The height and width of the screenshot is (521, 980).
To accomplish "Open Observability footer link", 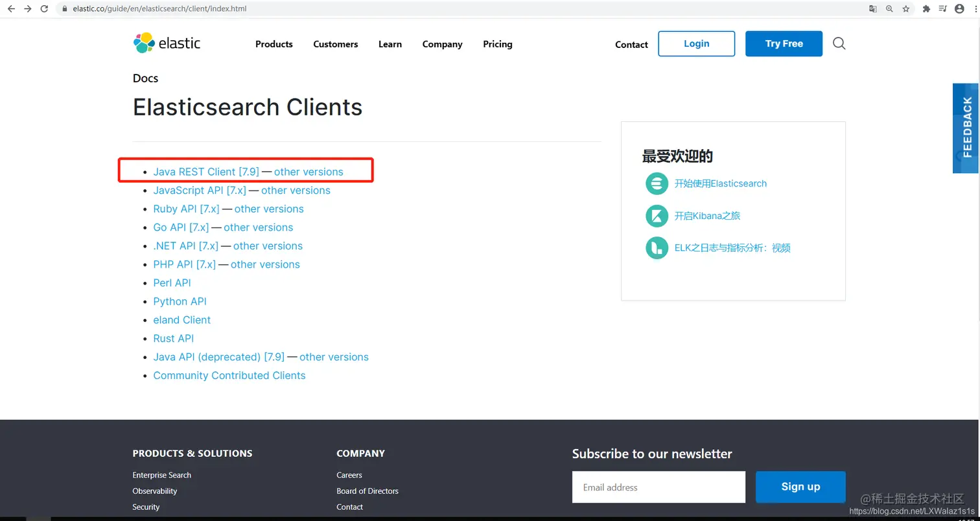I will pyautogui.click(x=155, y=491).
